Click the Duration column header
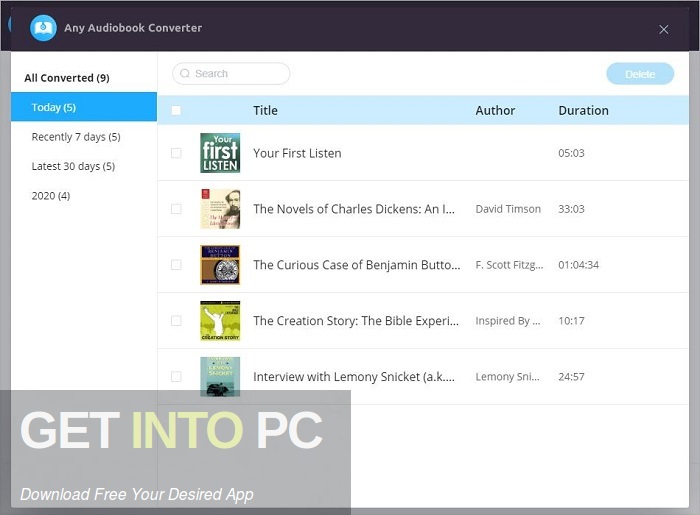 583,111
